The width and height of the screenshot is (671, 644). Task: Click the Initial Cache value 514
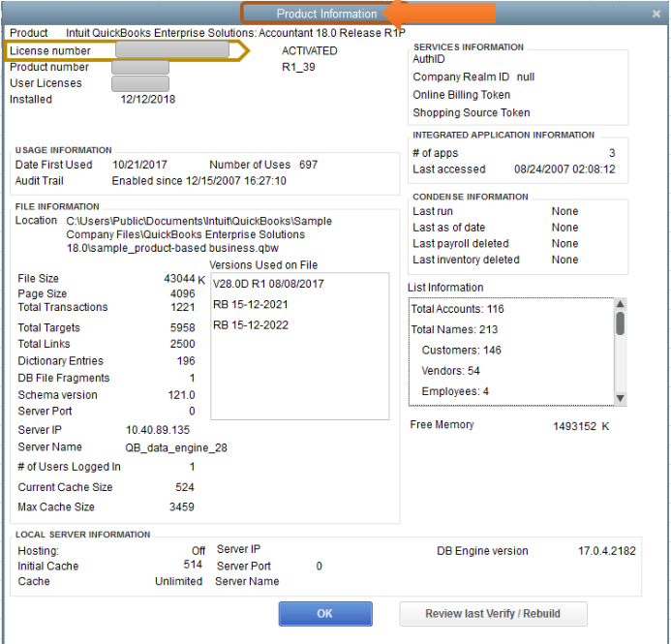click(x=193, y=565)
